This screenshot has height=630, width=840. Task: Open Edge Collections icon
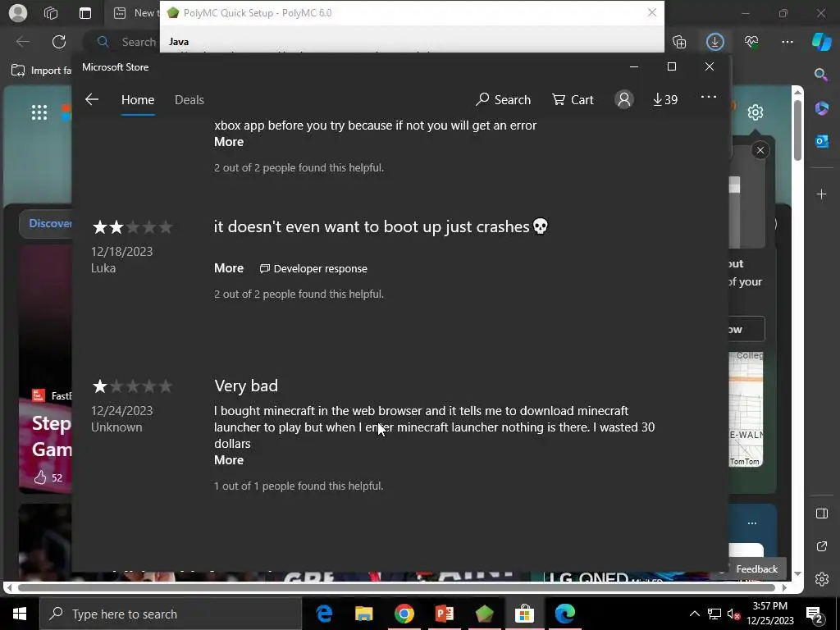tap(679, 42)
